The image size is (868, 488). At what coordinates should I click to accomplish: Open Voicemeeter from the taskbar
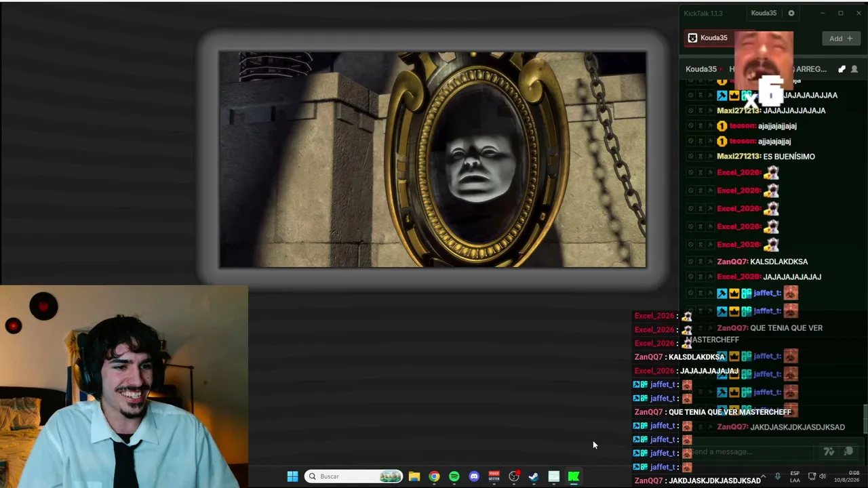[494, 476]
